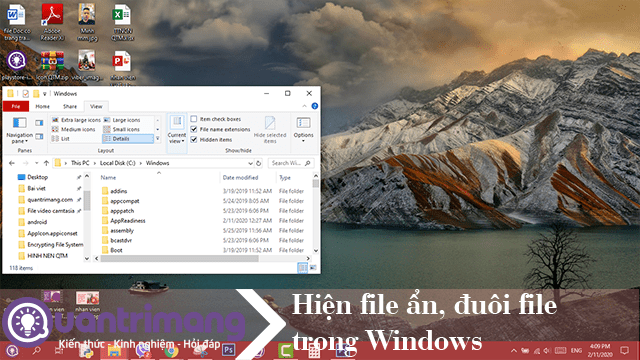The image size is (640, 360).
Task: Select Extra large icons layout
Action: click(x=76, y=120)
